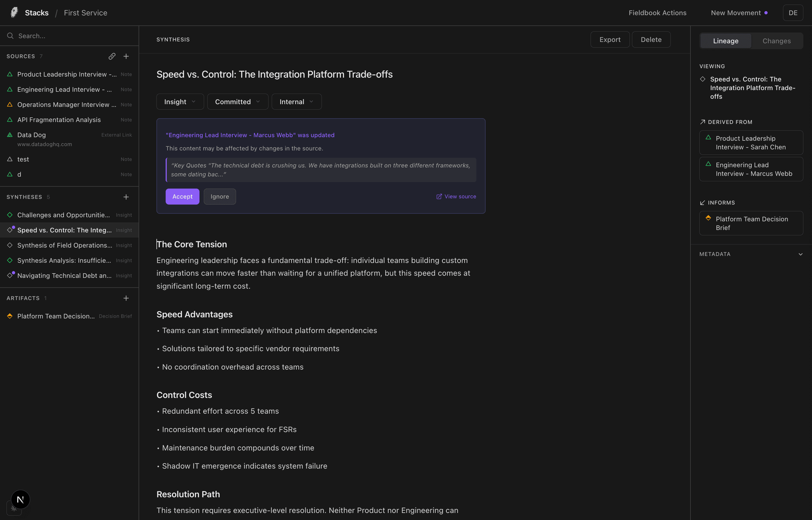Viewport: 812px width, 520px height.
Task: Click the link icon in Sources header
Action: click(112, 56)
